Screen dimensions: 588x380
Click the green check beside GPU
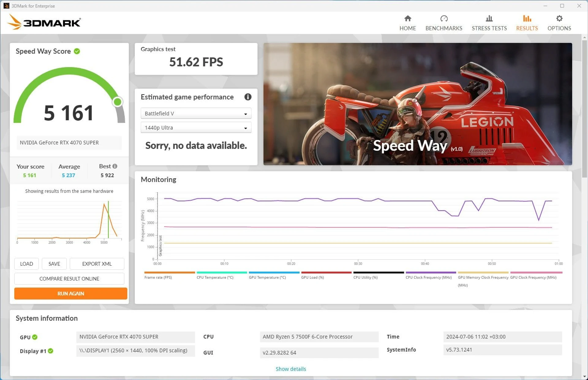35,337
